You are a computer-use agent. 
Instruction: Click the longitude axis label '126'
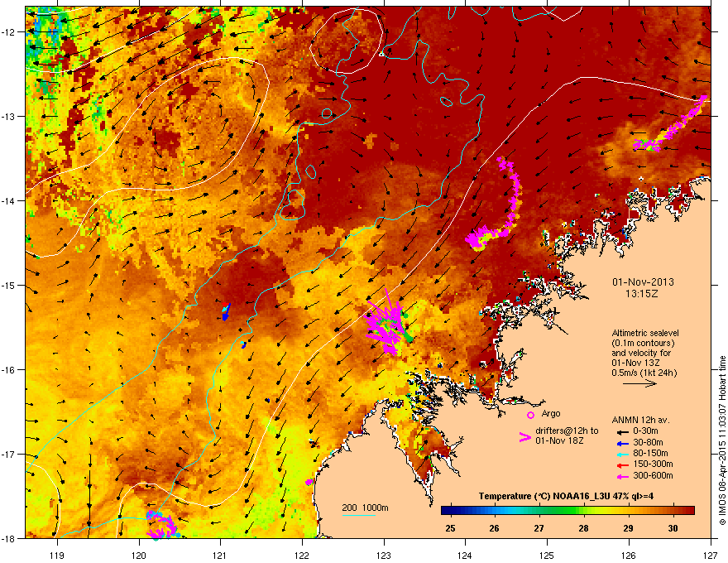tap(629, 555)
